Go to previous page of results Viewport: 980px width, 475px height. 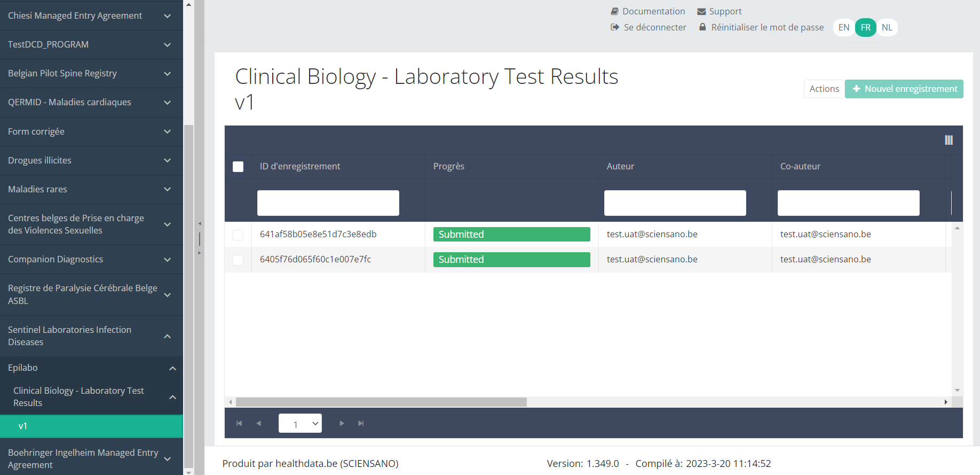point(259,423)
